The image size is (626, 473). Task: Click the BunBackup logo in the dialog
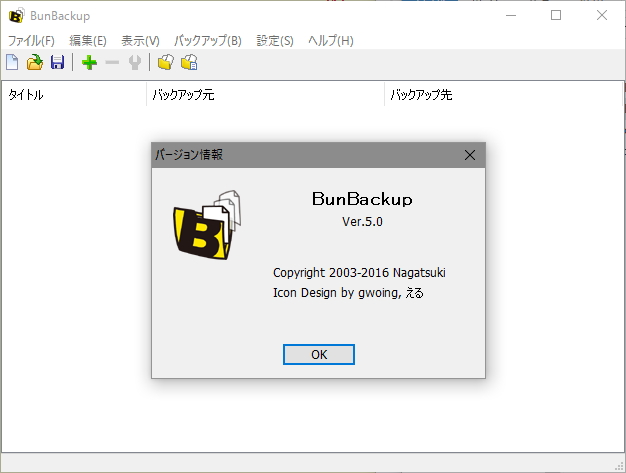point(207,225)
